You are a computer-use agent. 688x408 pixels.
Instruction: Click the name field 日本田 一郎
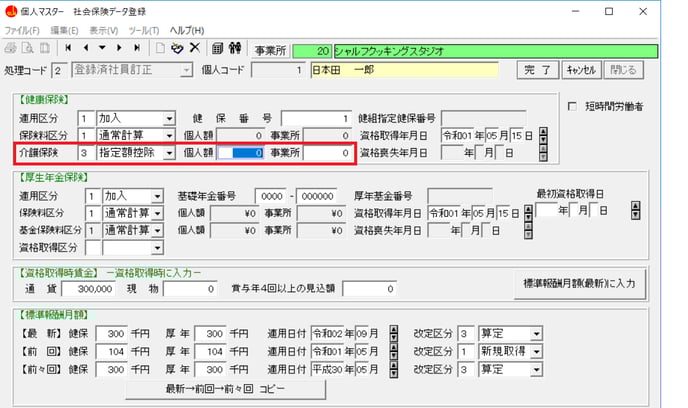(405, 70)
